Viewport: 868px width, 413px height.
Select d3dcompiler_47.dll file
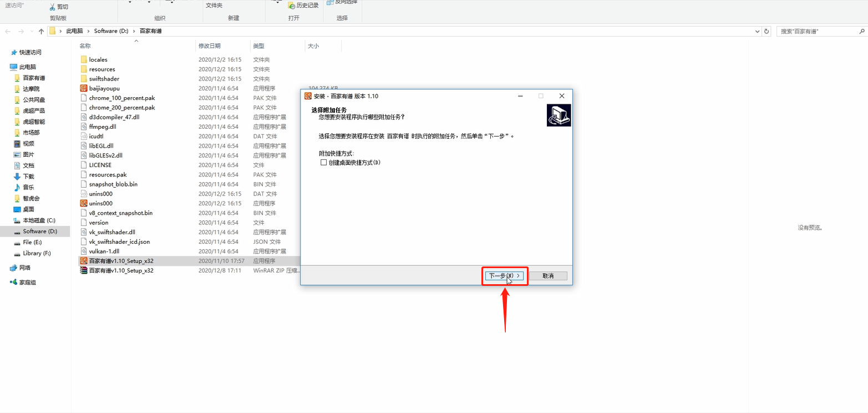(x=114, y=117)
